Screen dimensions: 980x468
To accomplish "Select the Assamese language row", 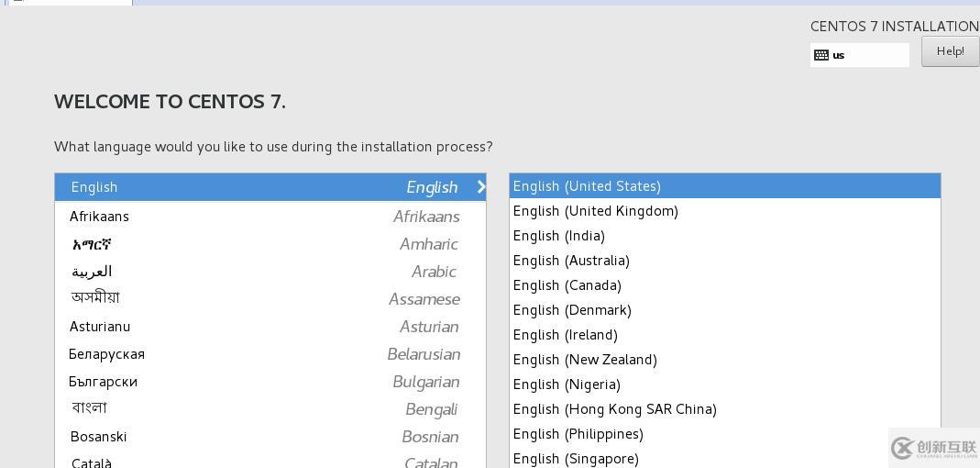I will pos(270,299).
